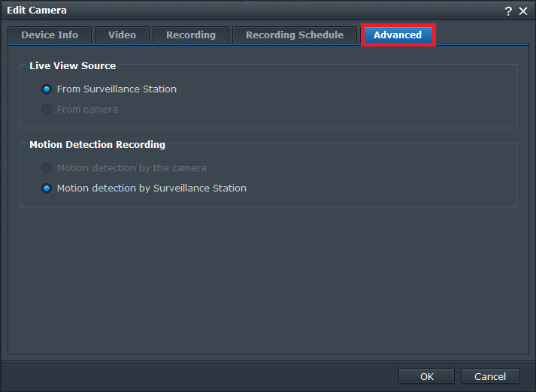Screen dimensions: 536x392
Task: Click the Motion Detection Recording section heading
Action: (97, 145)
